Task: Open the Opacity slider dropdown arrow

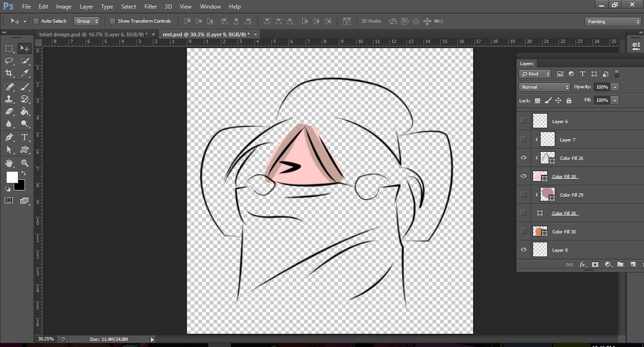Action: click(615, 87)
